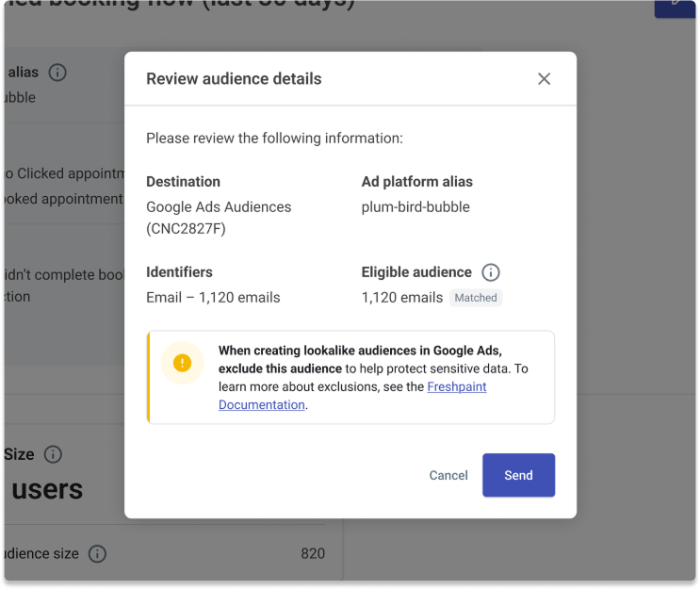Click the blue edit button at top right
This screenshot has width=700, height=589.
point(676,8)
